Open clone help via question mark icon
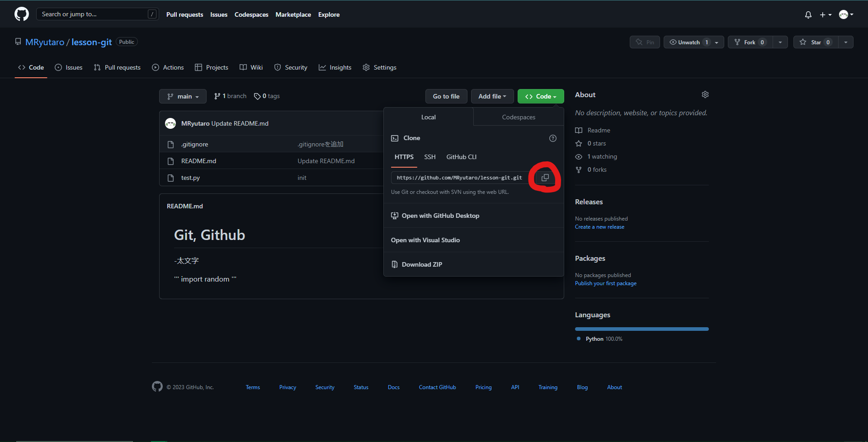This screenshot has width=868, height=442. click(x=552, y=138)
